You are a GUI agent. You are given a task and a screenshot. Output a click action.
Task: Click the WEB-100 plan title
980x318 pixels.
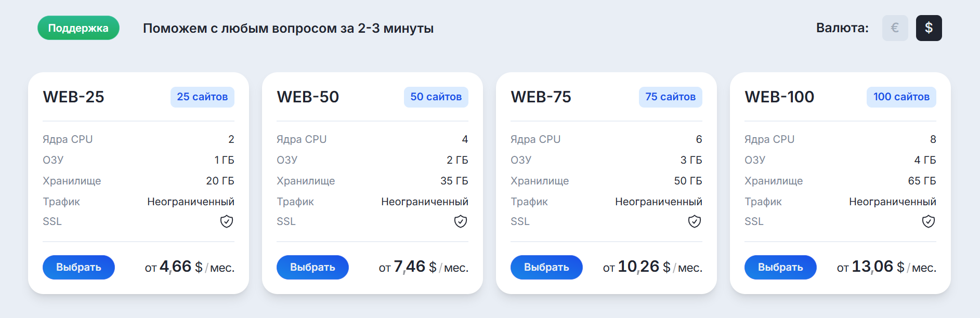pos(779,97)
